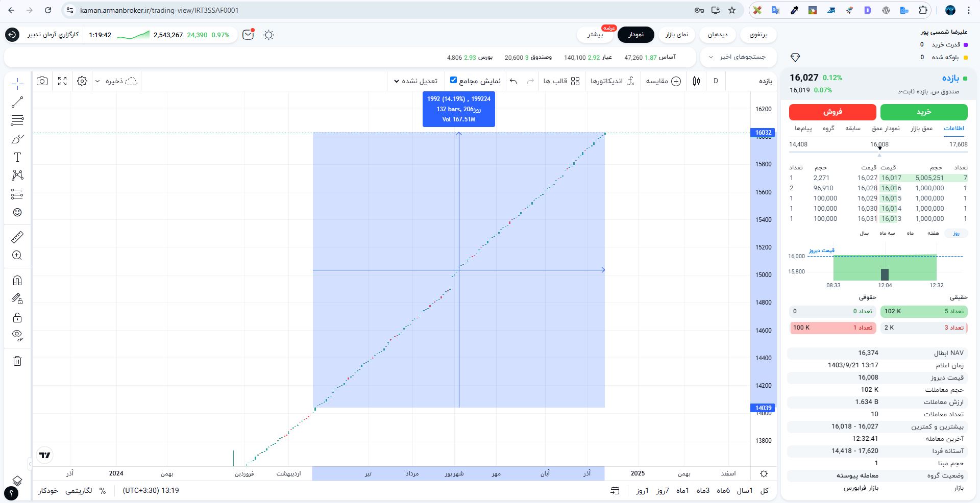Enter fullscreen chart mode
Viewport: 980px width, 503px height.
pyautogui.click(x=62, y=81)
